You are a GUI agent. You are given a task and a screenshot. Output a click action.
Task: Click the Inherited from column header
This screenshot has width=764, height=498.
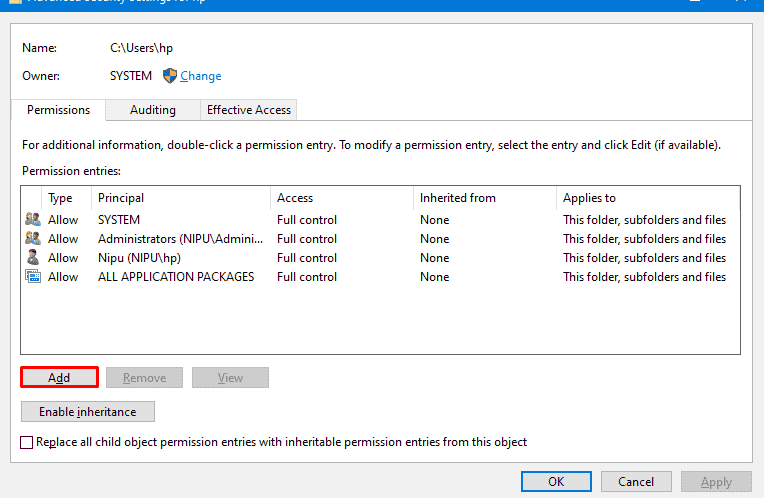[x=484, y=198]
